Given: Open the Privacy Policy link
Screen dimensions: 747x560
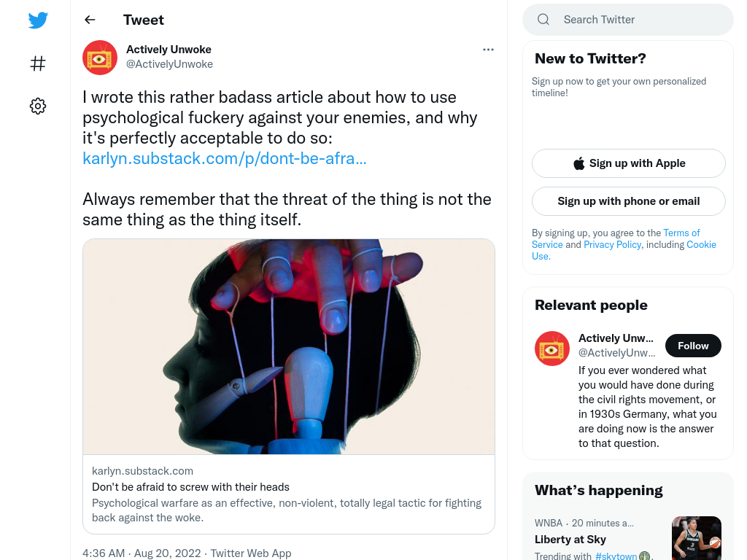Looking at the screenshot, I should pyautogui.click(x=612, y=244).
